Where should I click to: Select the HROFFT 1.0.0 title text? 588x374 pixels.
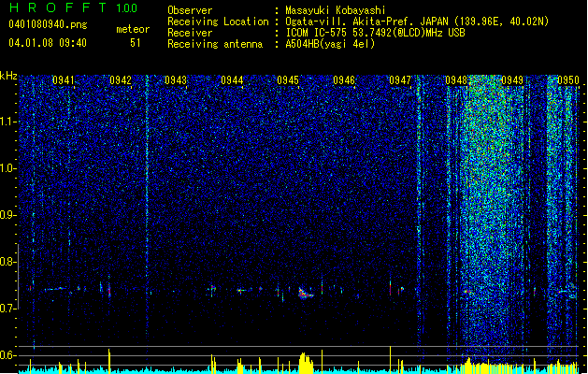pyautogui.click(x=73, y=7)
